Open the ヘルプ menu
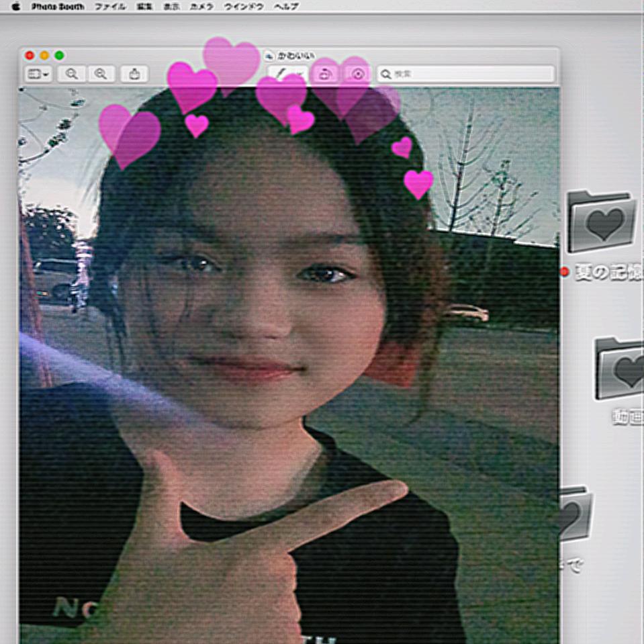This screenshot has width=644, height=644. tap(286, 7)
